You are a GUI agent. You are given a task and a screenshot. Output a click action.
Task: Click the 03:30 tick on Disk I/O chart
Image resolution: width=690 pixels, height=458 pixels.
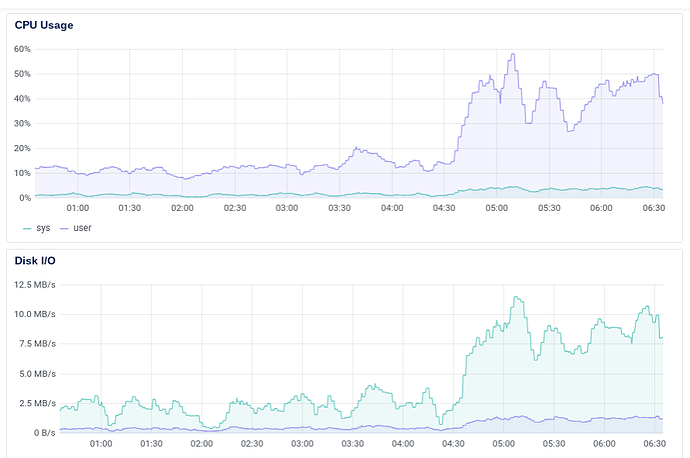[x=353, y=444]
